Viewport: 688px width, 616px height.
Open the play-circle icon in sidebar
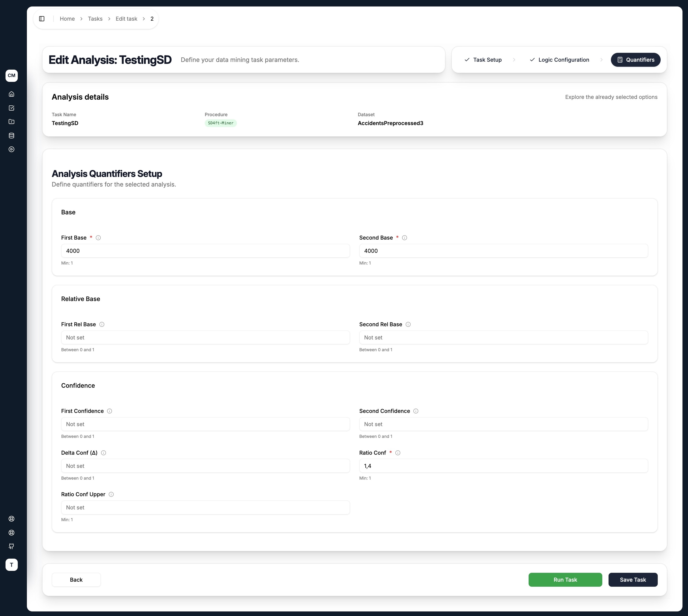(x=12, y=149)
